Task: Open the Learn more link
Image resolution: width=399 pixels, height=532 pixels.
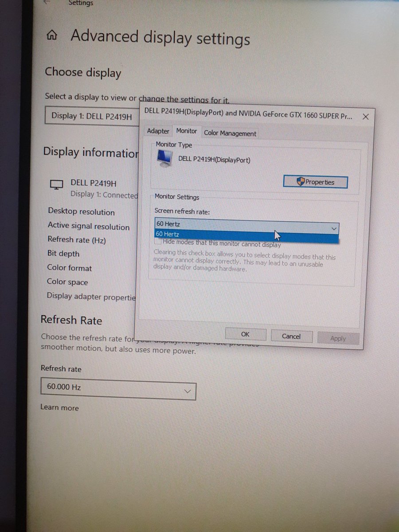Action: point(59,407)
